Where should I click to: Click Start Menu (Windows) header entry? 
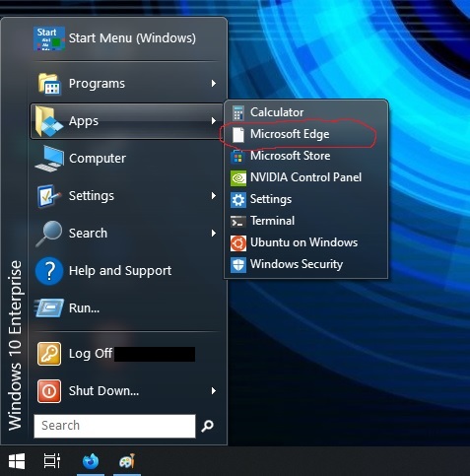tap(127, 38)
